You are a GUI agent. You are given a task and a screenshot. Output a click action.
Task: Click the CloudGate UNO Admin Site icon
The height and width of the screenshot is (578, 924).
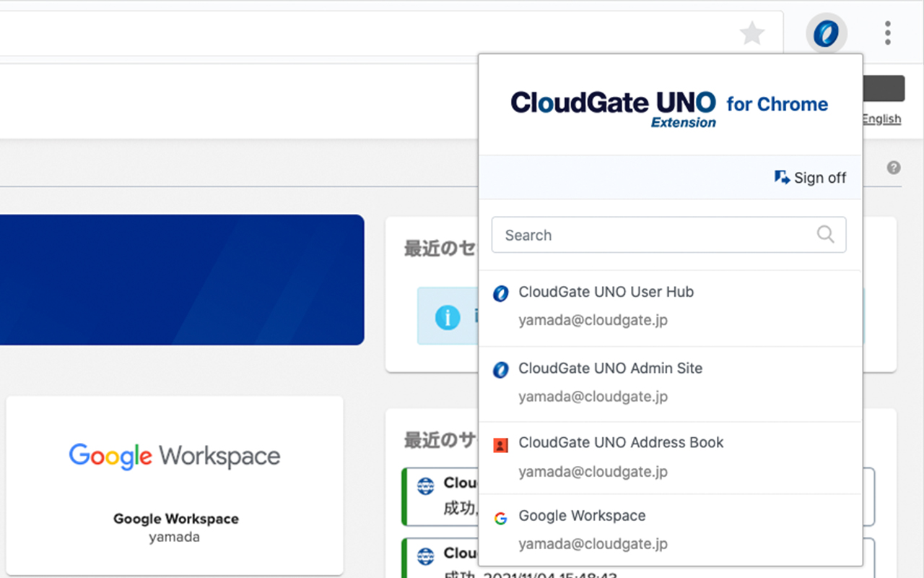coord(500,370)
